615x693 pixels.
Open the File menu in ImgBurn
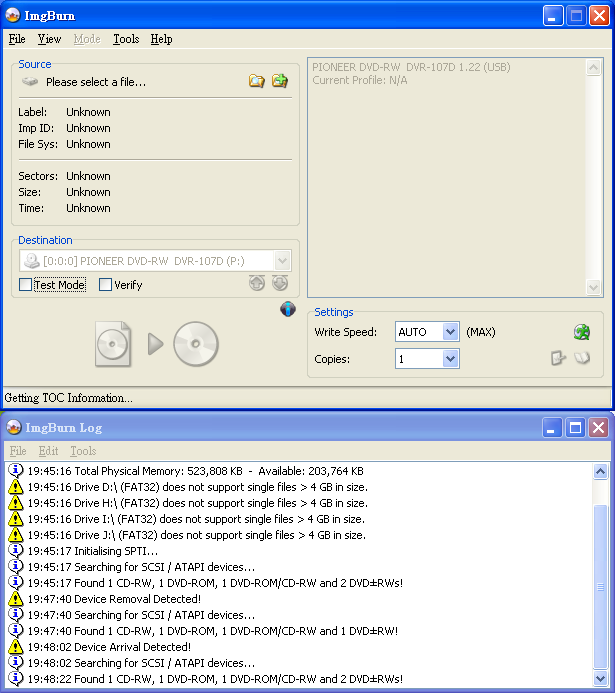(x=17, y=39)
